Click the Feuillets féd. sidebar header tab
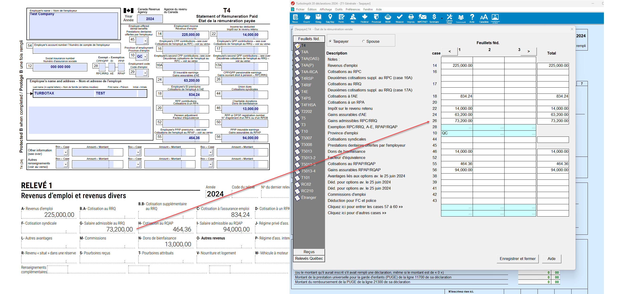The width and height of the screenshot is (644, 294). pyautogui.click(x=309, y=39)
